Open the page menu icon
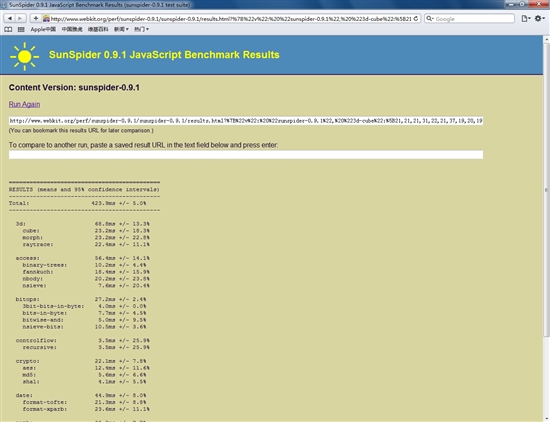This screenshot has height=422, width=550. [x=525, y=19]
